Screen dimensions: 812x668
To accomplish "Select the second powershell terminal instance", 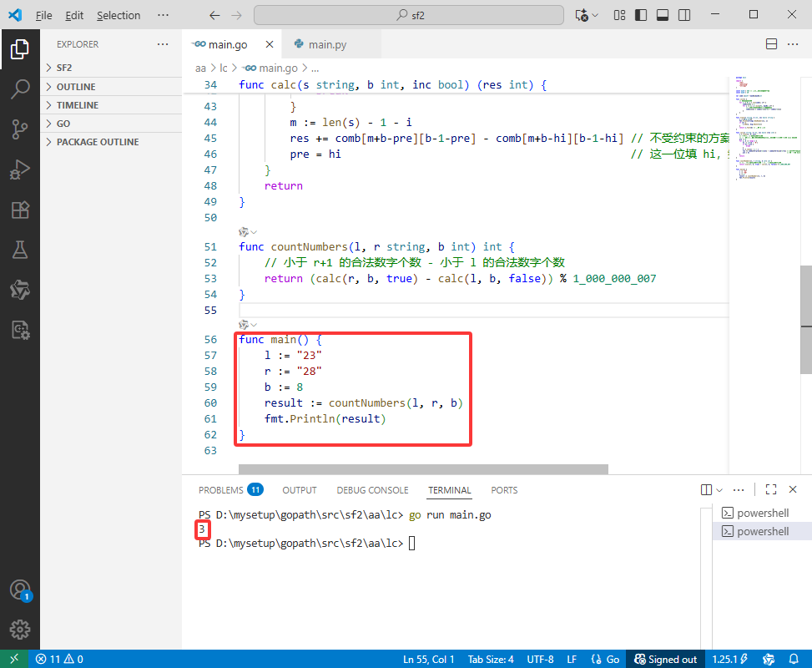I will 761,531.
